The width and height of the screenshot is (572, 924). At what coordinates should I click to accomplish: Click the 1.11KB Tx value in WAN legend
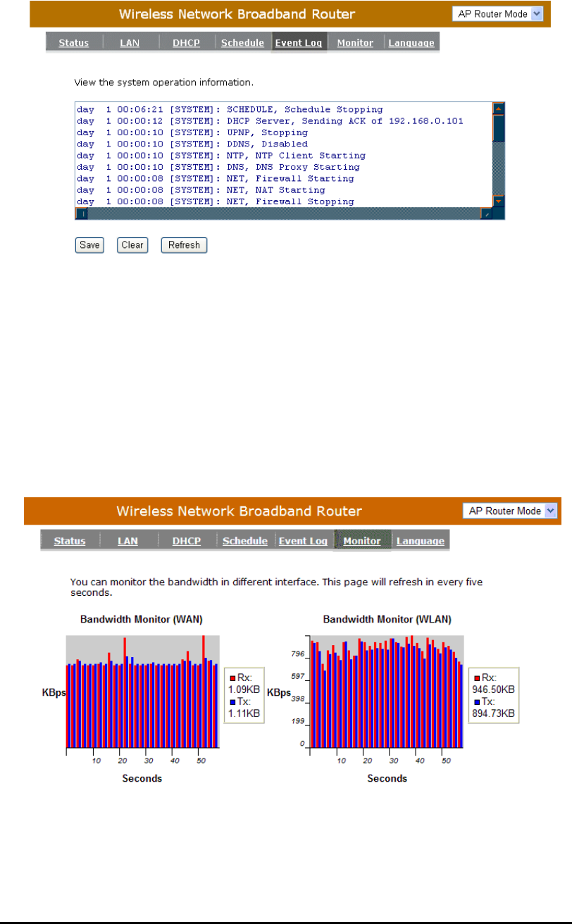click(244, 714)
